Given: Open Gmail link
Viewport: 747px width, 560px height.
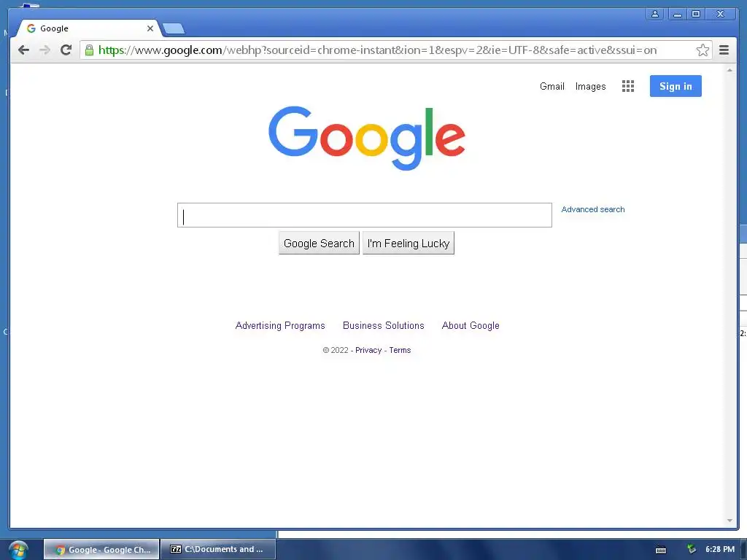Looking at the screenshot, I should 551,86.
